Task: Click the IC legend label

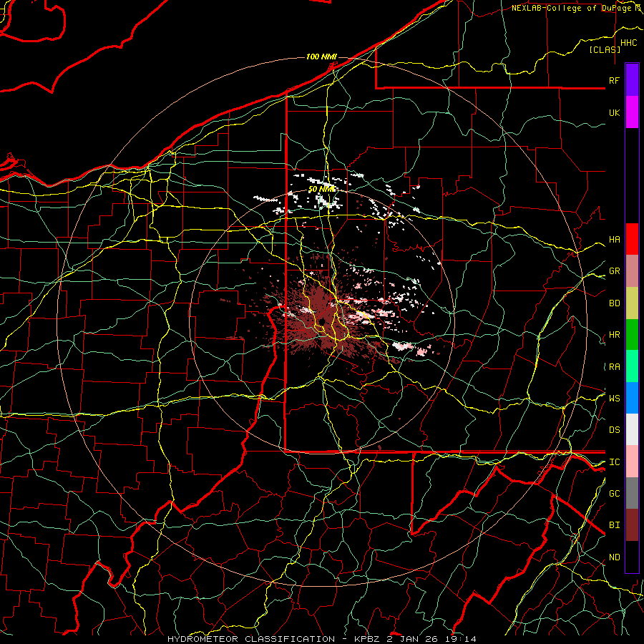Action: coord(614,462)
